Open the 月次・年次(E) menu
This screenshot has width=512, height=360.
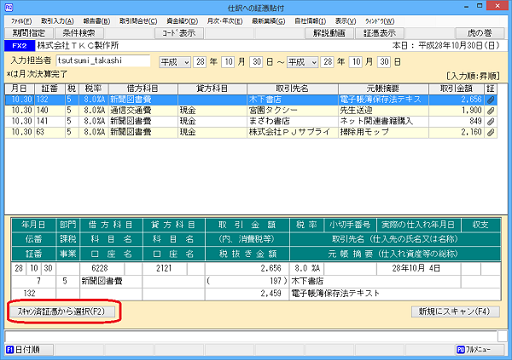point(225,21)
